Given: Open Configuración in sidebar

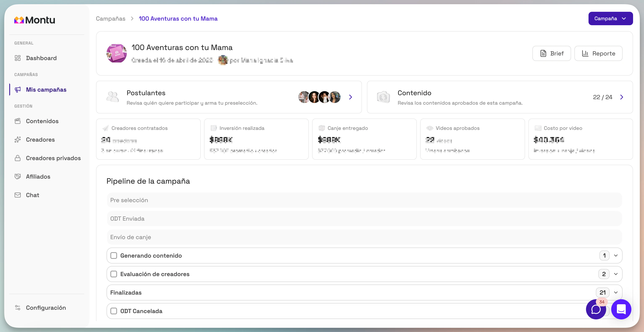Looking at the screenshot, I should coord(46,307).
